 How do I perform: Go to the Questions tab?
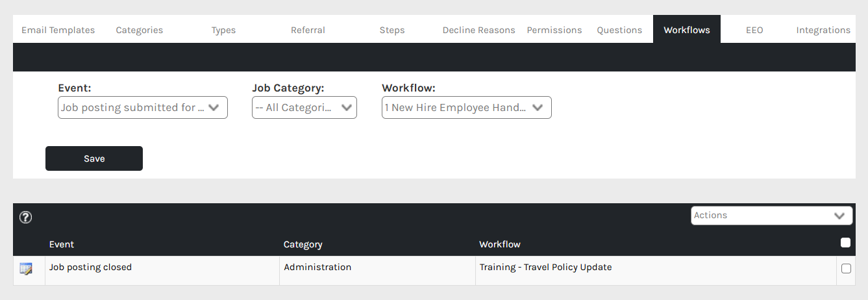(619, 30)
